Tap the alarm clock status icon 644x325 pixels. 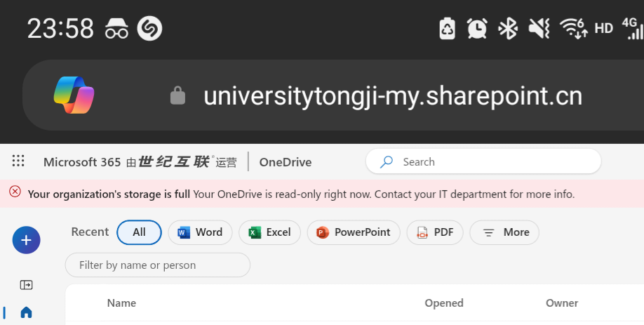[477, 29]
